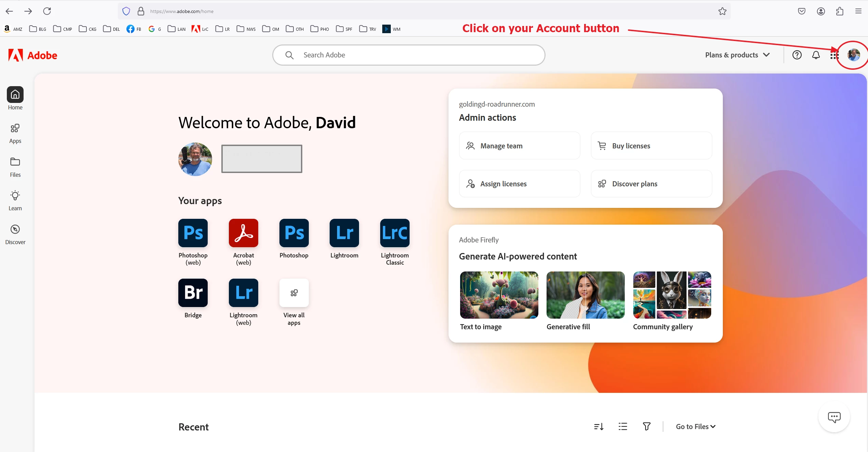
Task: Click the Manage team button
Action: (519, 146)
